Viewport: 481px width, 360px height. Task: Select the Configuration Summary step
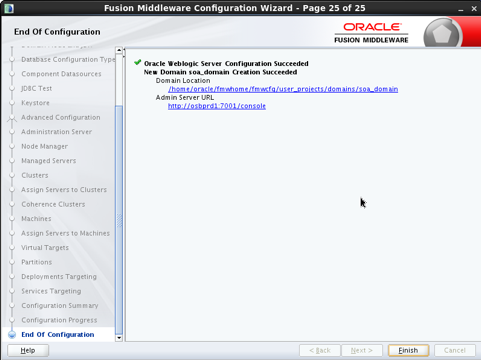pyautogui.click(x=60, y=306)
